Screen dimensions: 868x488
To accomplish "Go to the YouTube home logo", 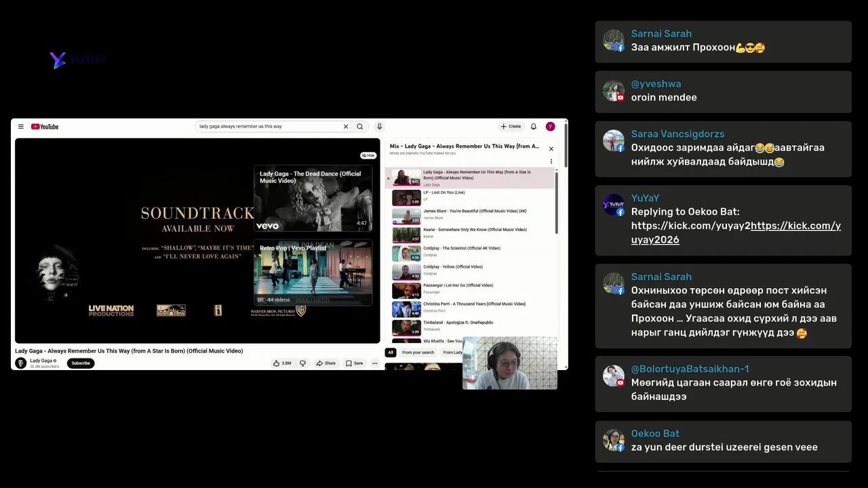I will pos(45,127).
